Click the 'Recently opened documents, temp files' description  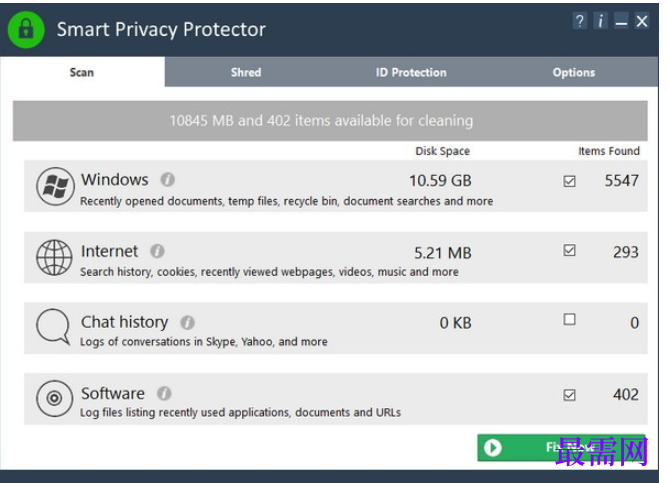click(287, 201)
